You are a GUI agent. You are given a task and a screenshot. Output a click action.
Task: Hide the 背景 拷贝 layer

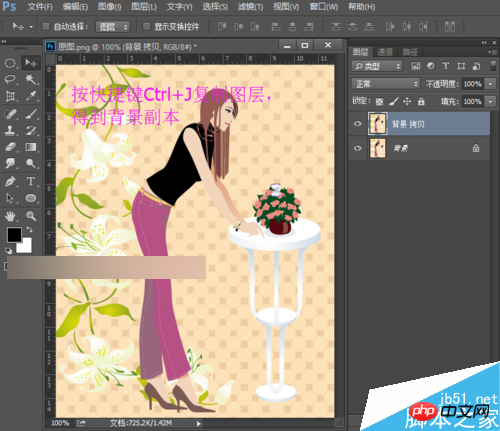click(358, 124)
